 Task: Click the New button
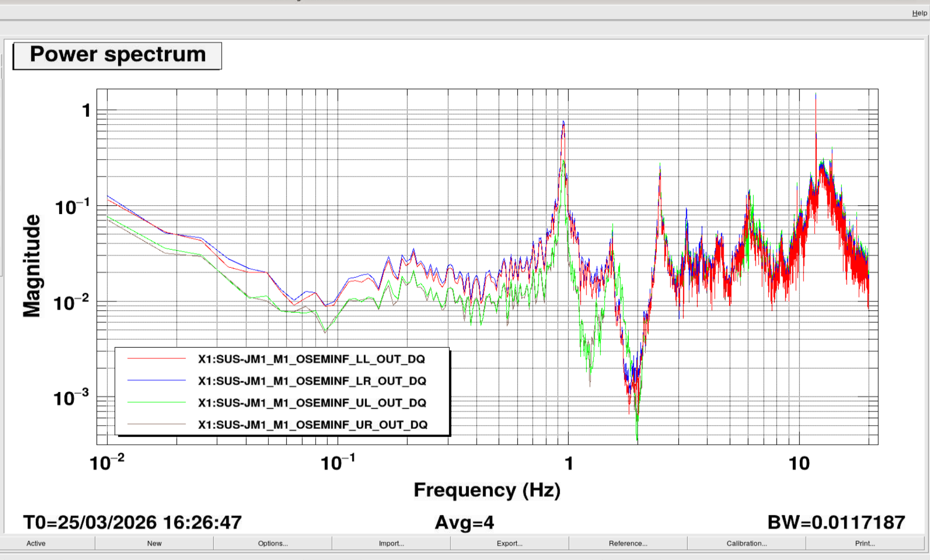tap(154, 543)
